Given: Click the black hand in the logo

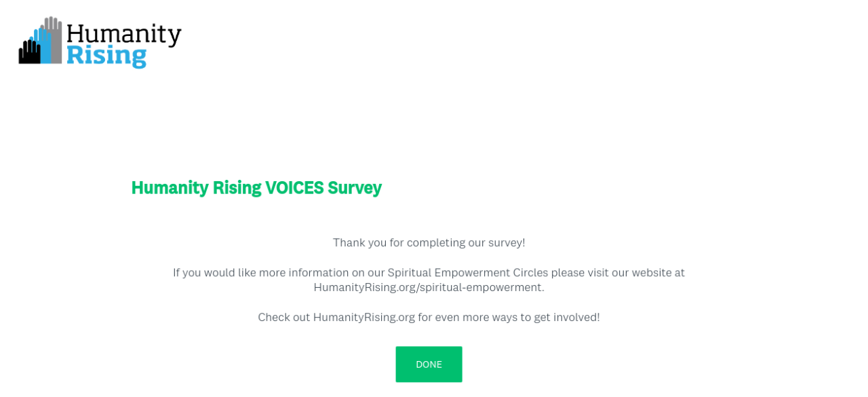Looking at the screenshot, I should pos(28,53).
